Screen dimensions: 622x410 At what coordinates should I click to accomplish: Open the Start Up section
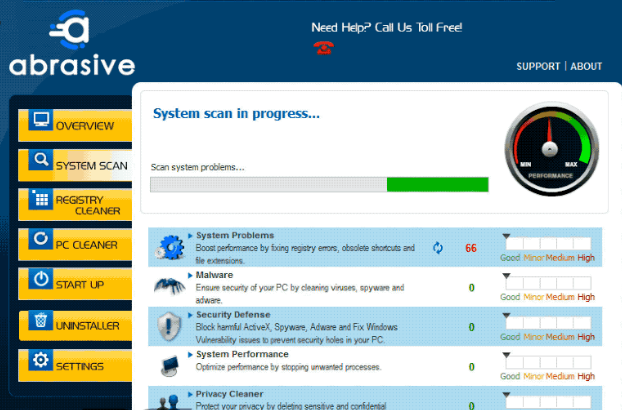pyautogui.click(x=75, y=284)
